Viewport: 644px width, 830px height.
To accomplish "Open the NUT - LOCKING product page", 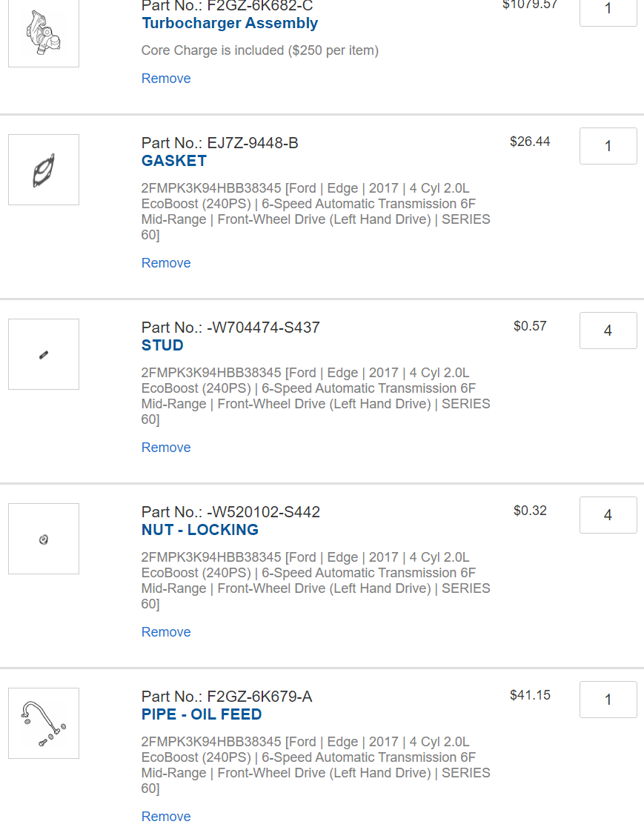I will [200, 530].
